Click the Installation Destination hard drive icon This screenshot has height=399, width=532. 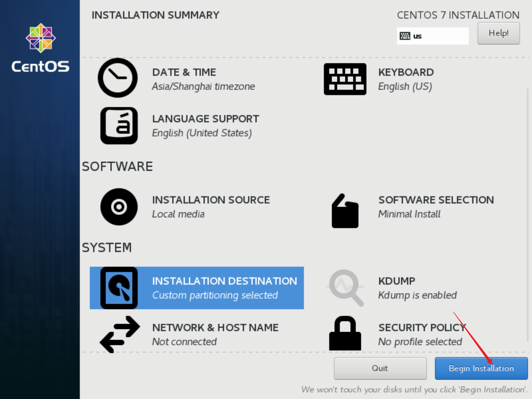[x=119, y=288]
